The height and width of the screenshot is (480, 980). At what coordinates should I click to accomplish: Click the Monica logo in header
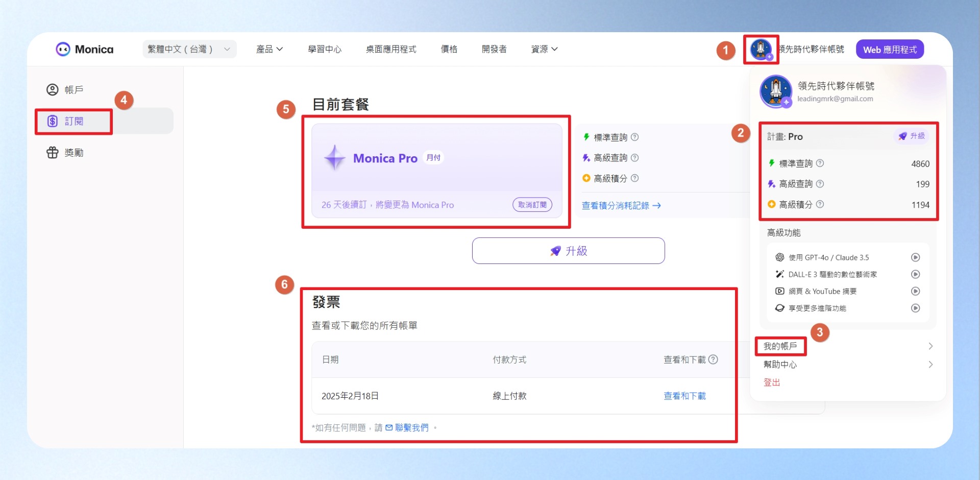click(85, 50)
